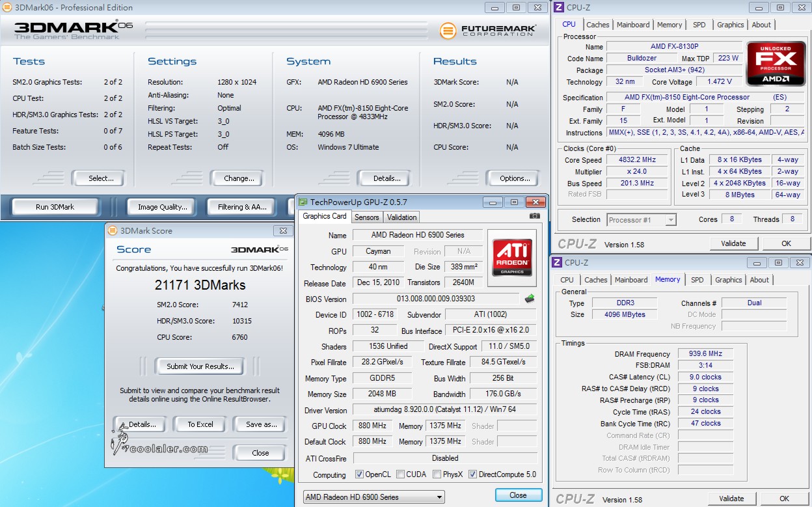Click the BIOS save chip icon in GPU-Z
This screenshot has height=507, width=812.
tap(530, 299)
